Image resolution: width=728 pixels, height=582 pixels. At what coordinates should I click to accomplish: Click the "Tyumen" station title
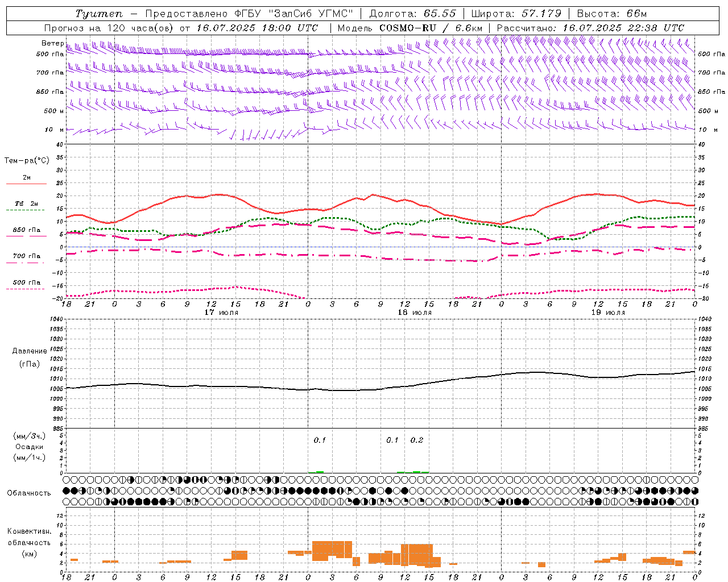[x=98, y=14]
